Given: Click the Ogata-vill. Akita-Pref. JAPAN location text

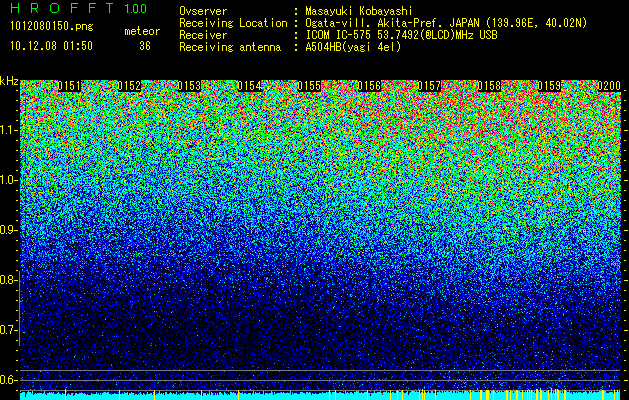Looking at the screenshot, I should point(446,23).
